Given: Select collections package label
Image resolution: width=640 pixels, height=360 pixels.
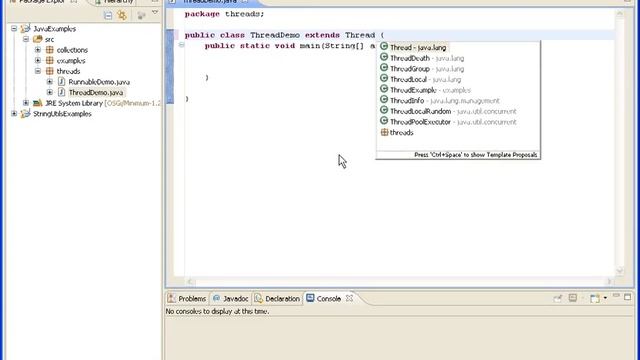Looking at the screenshot, I should [72, 50].
